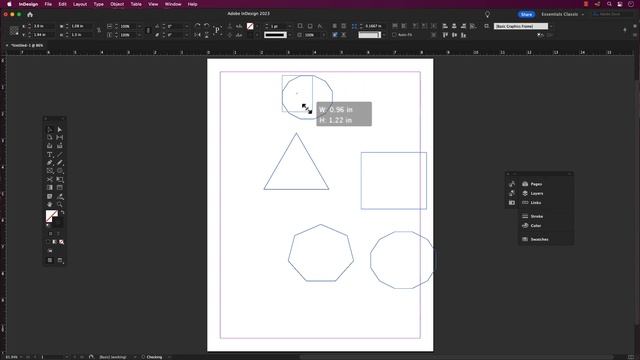Select the Gradient Feather tool

[60, 188]
